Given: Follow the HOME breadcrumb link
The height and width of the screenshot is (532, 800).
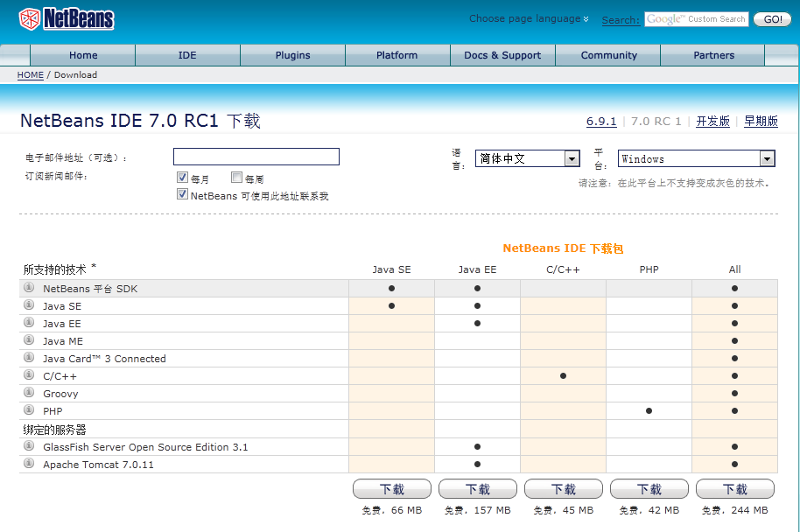Looking at the screenshot, I should click(x=30, y=75).
